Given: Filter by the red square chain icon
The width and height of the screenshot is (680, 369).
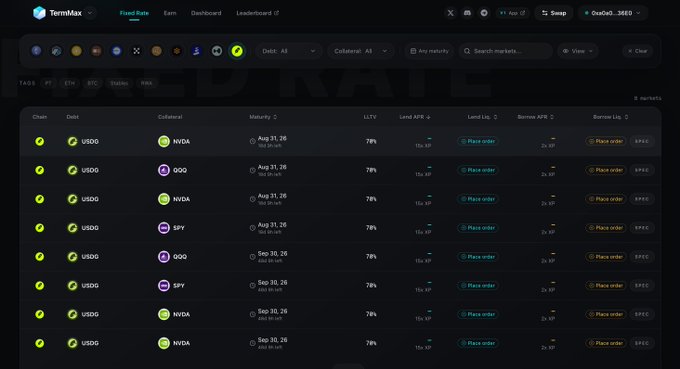Looking at the screenshot, I should [96, 51].
